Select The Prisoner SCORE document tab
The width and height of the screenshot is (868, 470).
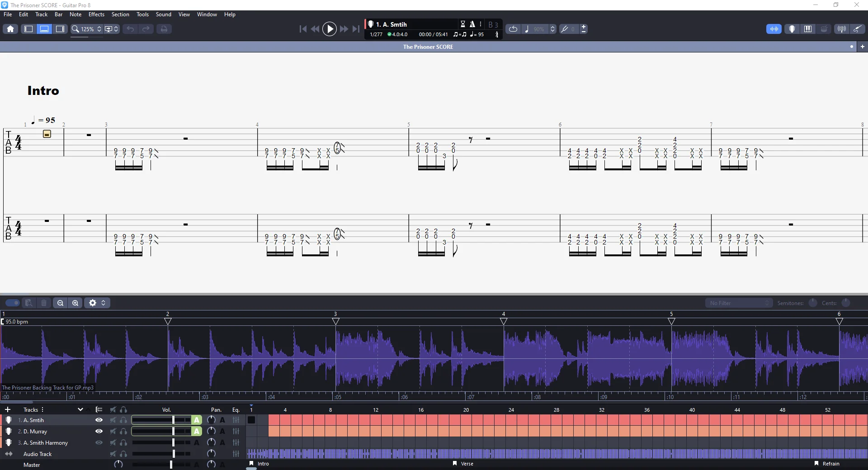(428, 47)
